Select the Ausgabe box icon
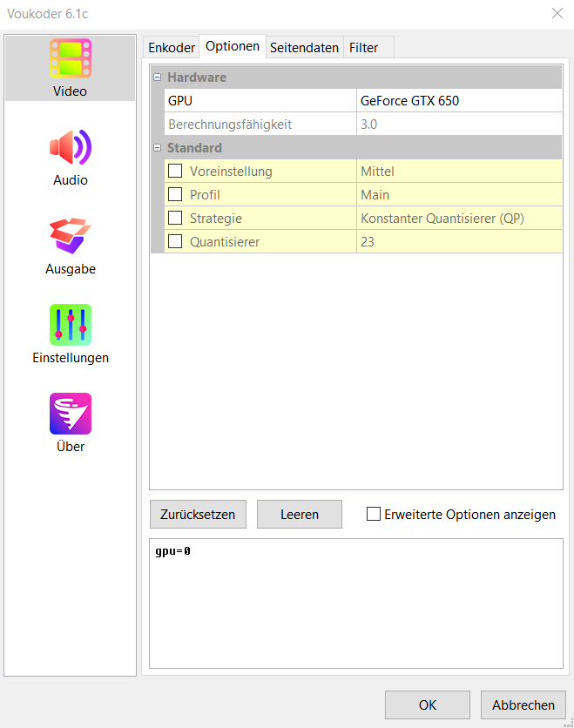 pos(71,237)
